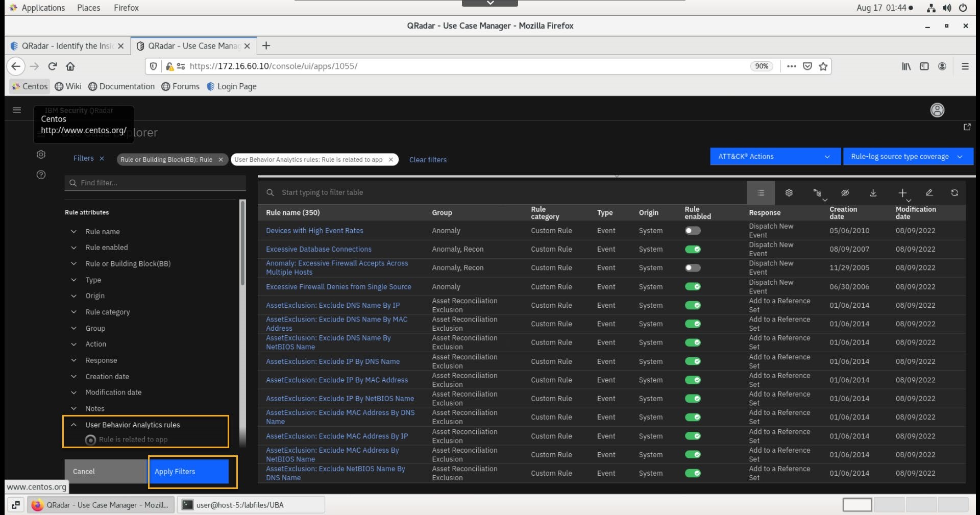980x515 pixels.
Task: Download the rules table export
Action: point(873,193)
